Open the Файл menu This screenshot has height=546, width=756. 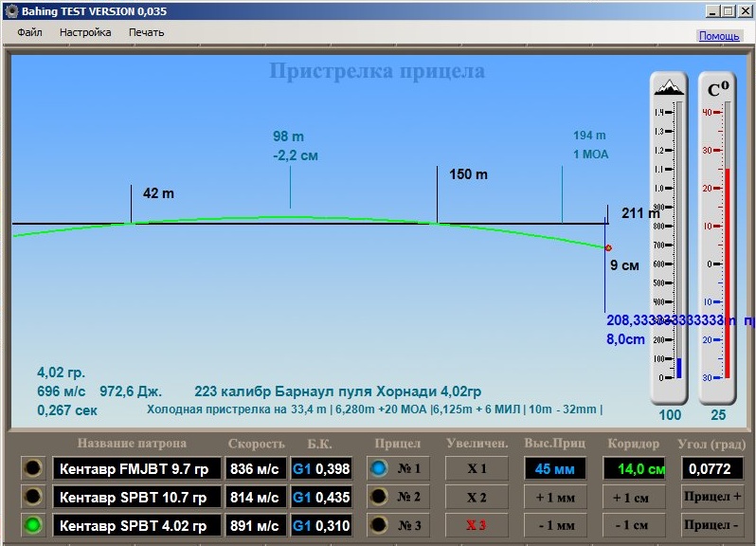coord(29,32)
